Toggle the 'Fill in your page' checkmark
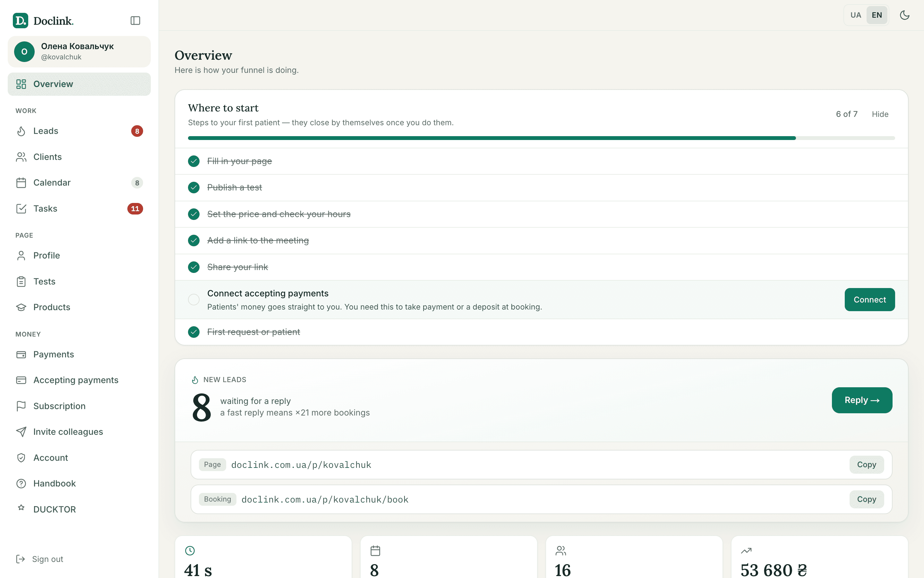This screenshot has width=924, height=578. [x=193, y=161]
